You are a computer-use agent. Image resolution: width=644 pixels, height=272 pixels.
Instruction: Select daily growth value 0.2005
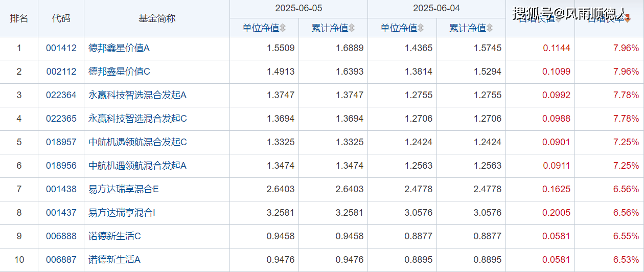tap(557, 213)
